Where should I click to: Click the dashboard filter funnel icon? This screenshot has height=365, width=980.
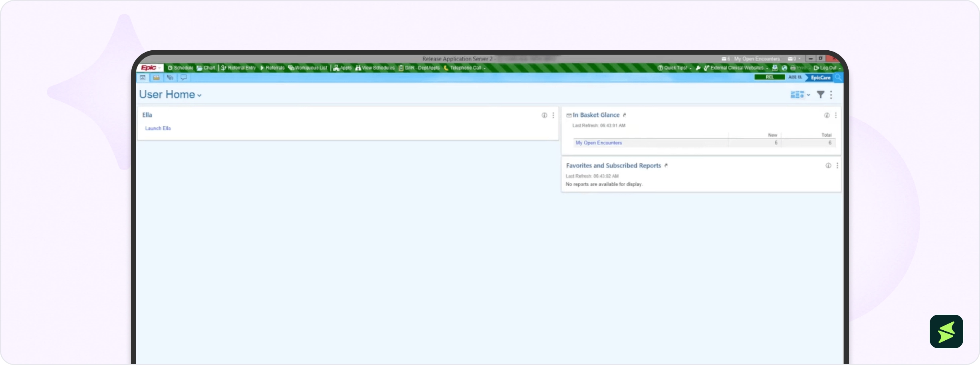(820, 95)
